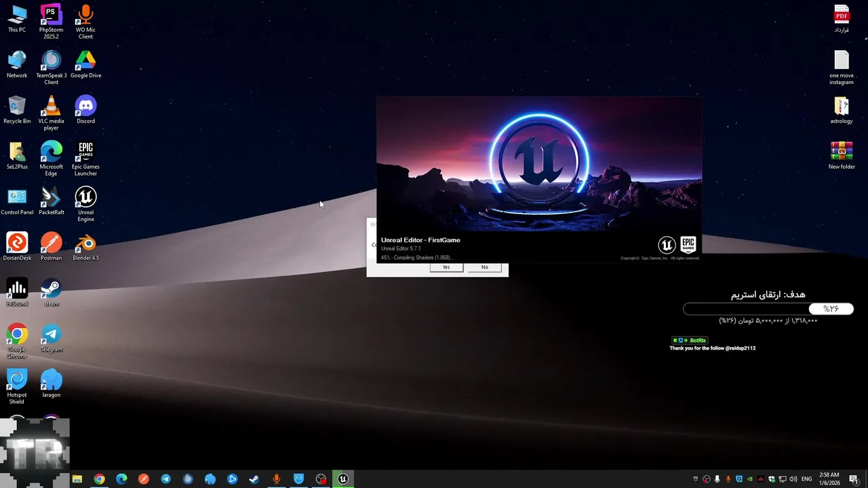Open Laragon from the taskbar
This screenshot has height=488, width=868.
(x=210, y=479)
